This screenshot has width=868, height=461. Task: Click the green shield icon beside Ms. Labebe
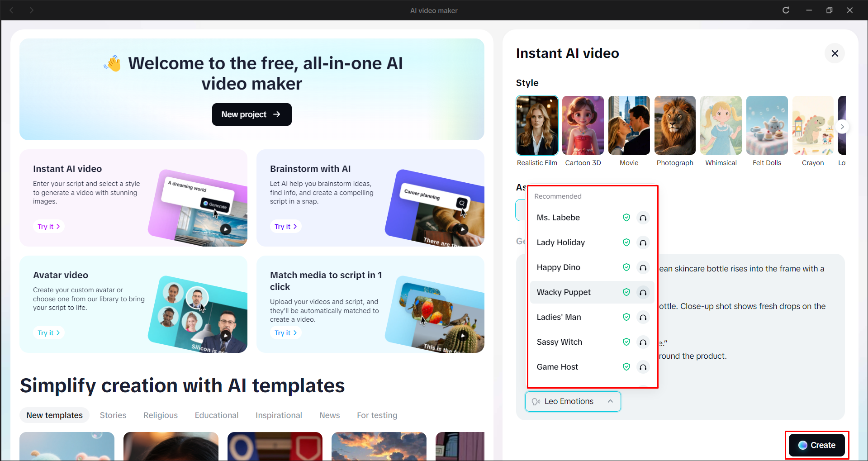point(626,218)
